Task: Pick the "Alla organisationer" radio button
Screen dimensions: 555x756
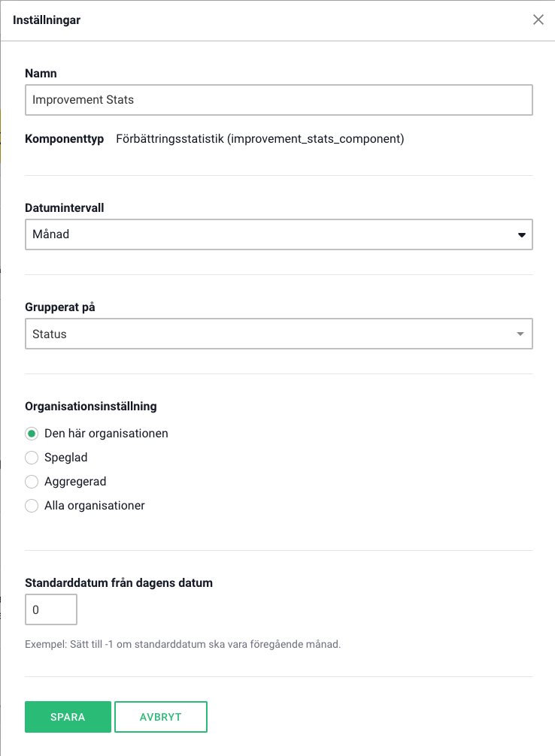Action: (x=32, y=506)
